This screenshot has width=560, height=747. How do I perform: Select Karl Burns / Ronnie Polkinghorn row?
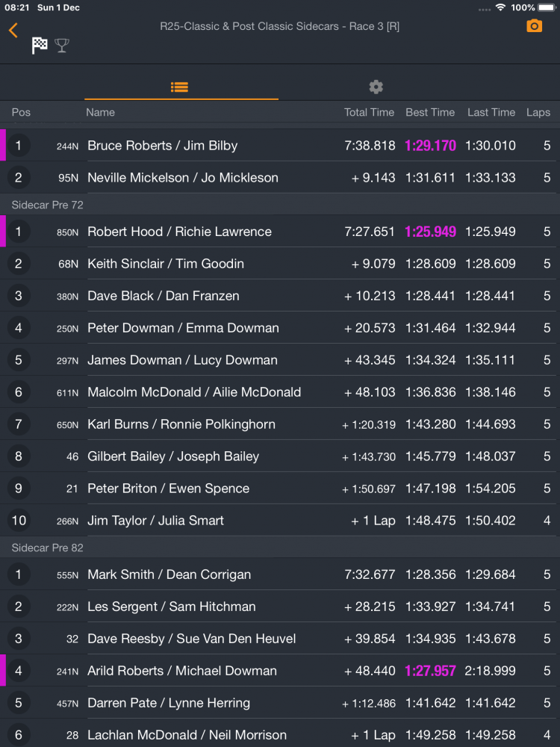(x=181, y=424)
